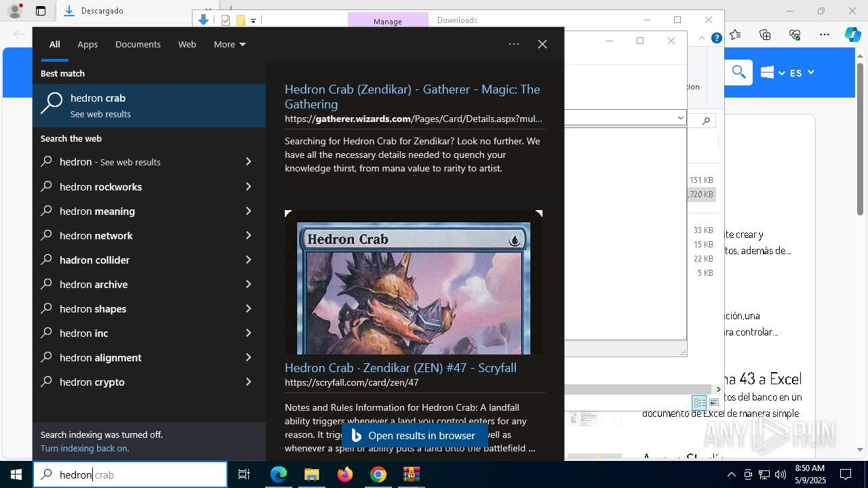Open WinRAR from the taskbar

[412, 474]
